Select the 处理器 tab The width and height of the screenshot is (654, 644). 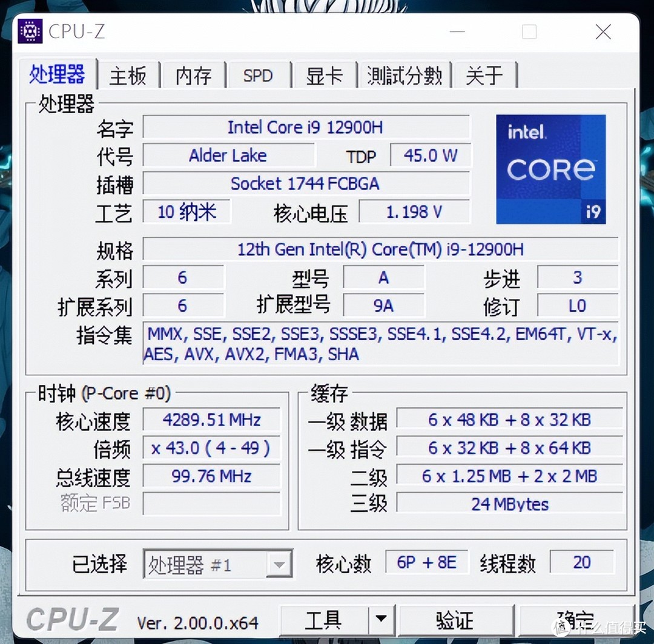57,74
